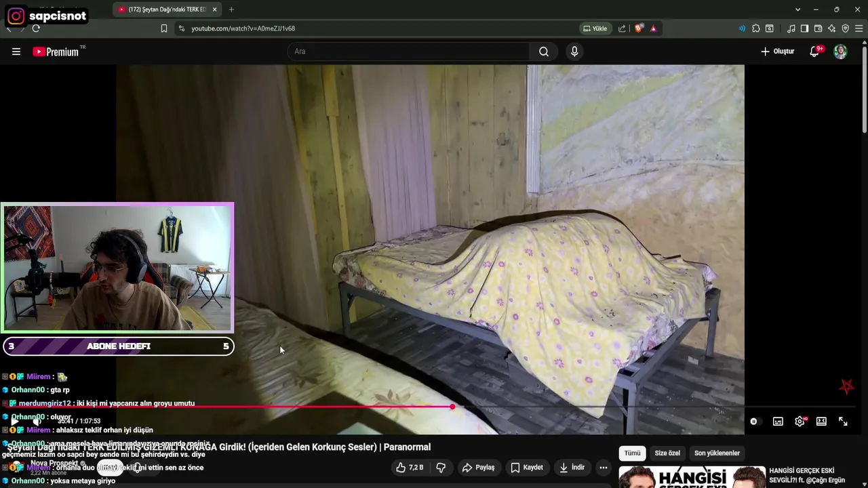This screenshot has width=868, height=488.
Task: Toggle the browser sidebar panel
Action: coord(804,28)
